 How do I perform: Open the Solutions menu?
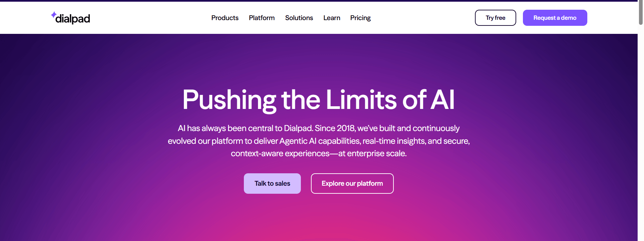point(299,18)
